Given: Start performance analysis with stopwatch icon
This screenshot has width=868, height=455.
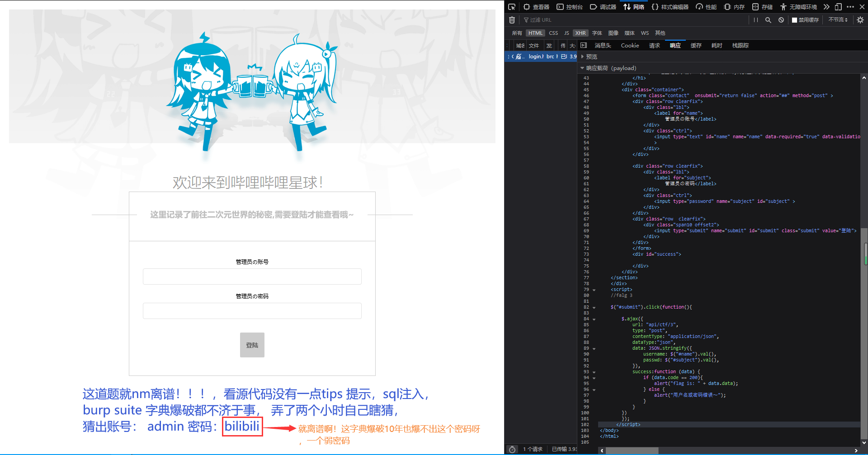Looking at the screenshot, I should coord(512,449).
